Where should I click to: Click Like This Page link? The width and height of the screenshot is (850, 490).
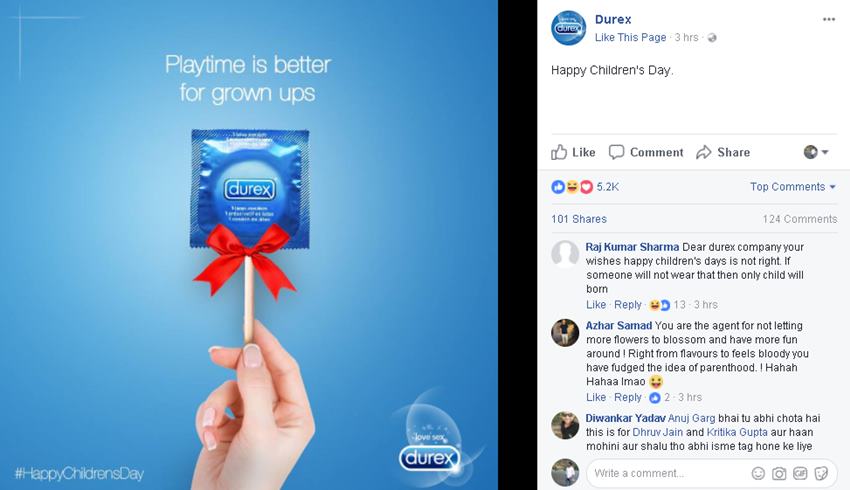pyautogui.click(x=630, y=37)
